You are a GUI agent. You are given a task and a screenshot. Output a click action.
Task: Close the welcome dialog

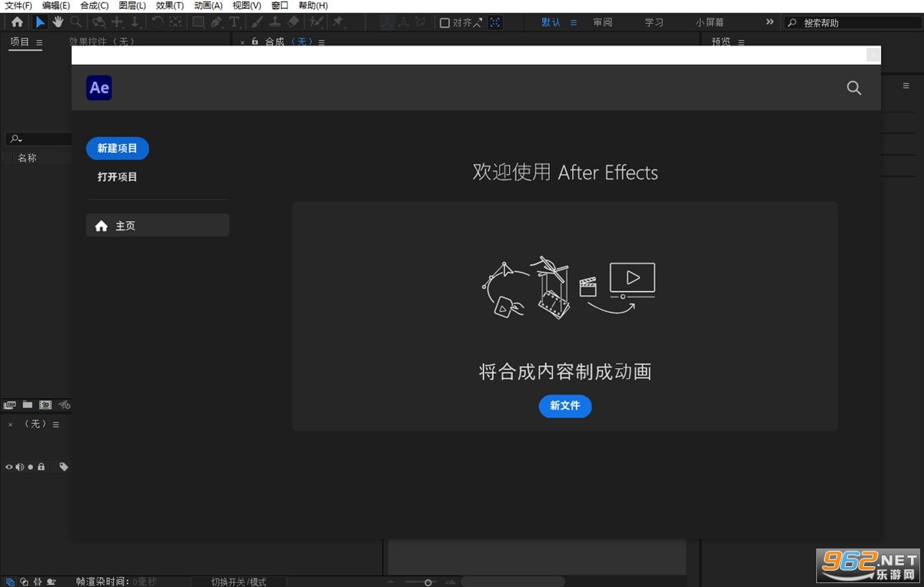(873, 55)
